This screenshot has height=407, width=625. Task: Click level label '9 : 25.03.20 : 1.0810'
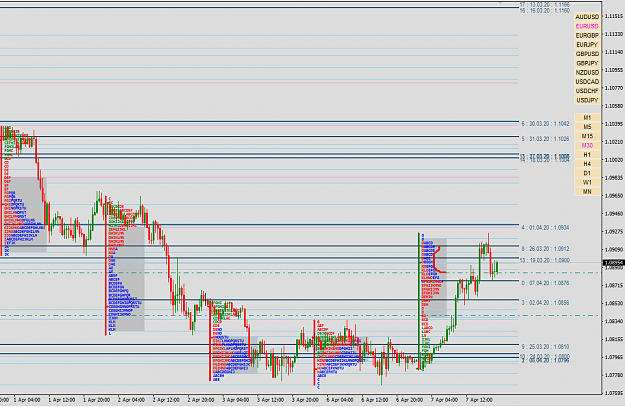545,347
